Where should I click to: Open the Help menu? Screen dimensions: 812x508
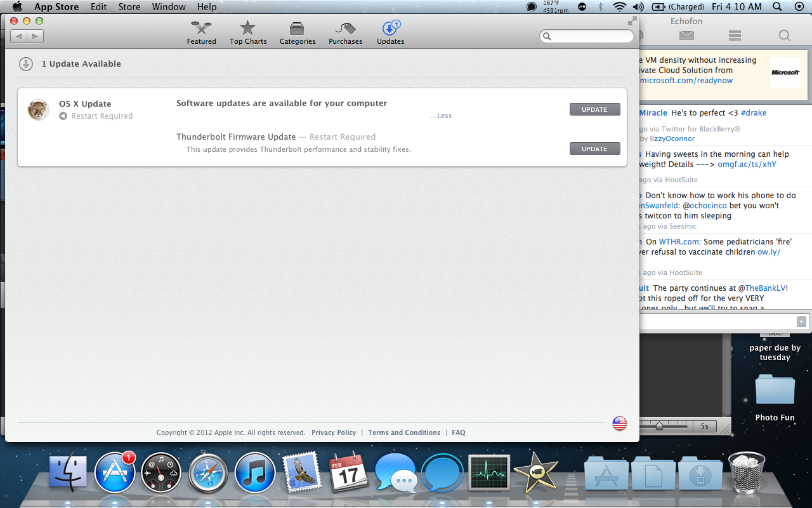(x=207, y=7)
